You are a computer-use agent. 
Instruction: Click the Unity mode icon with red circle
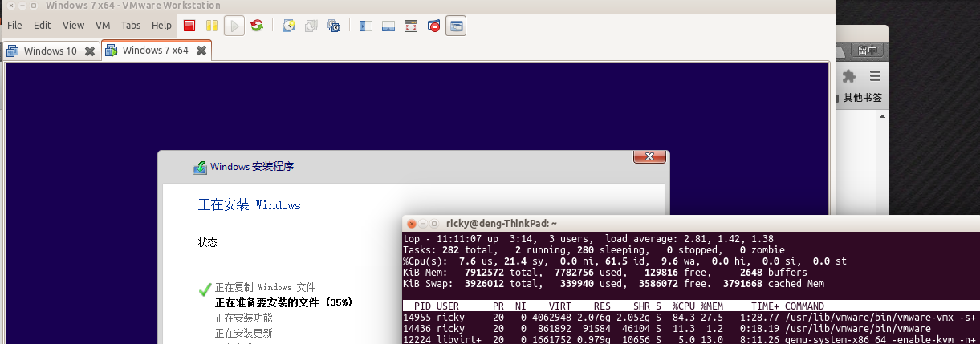(433, 26)
